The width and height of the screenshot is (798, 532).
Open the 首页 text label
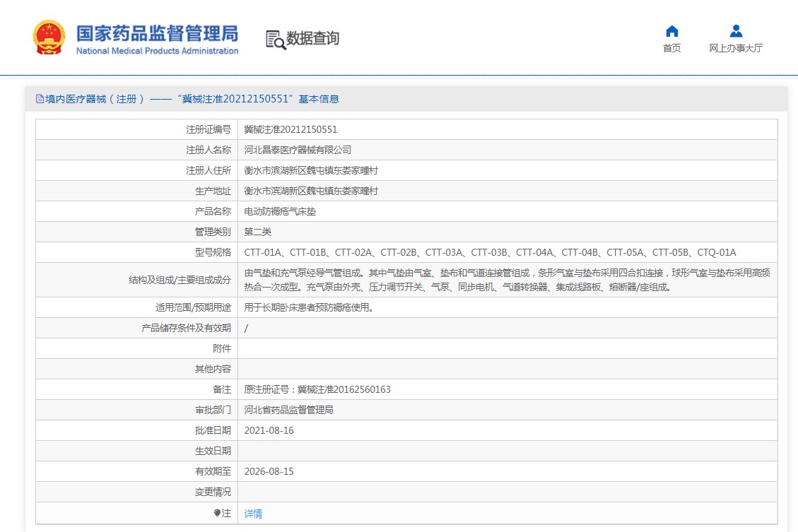[672, 49]
